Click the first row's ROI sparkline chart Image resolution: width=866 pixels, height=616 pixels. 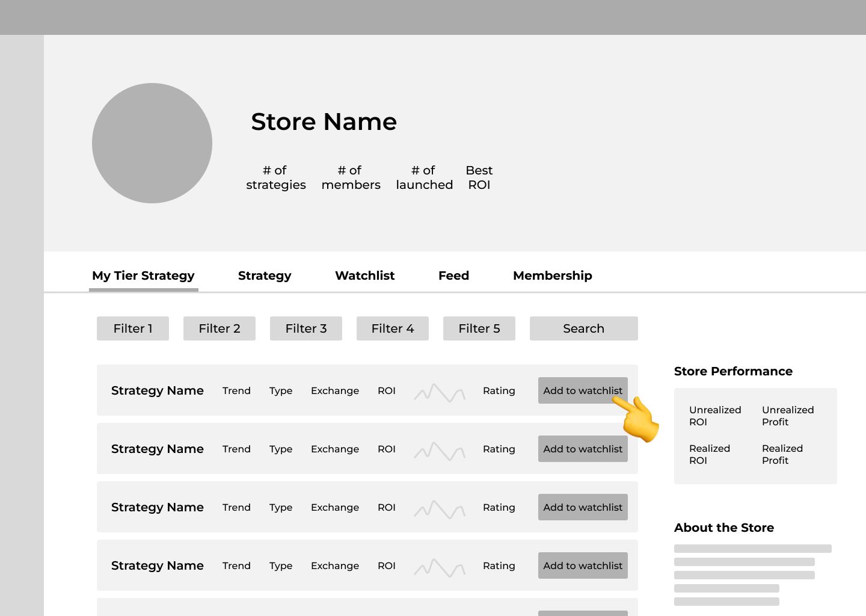[x=440, y=393]
